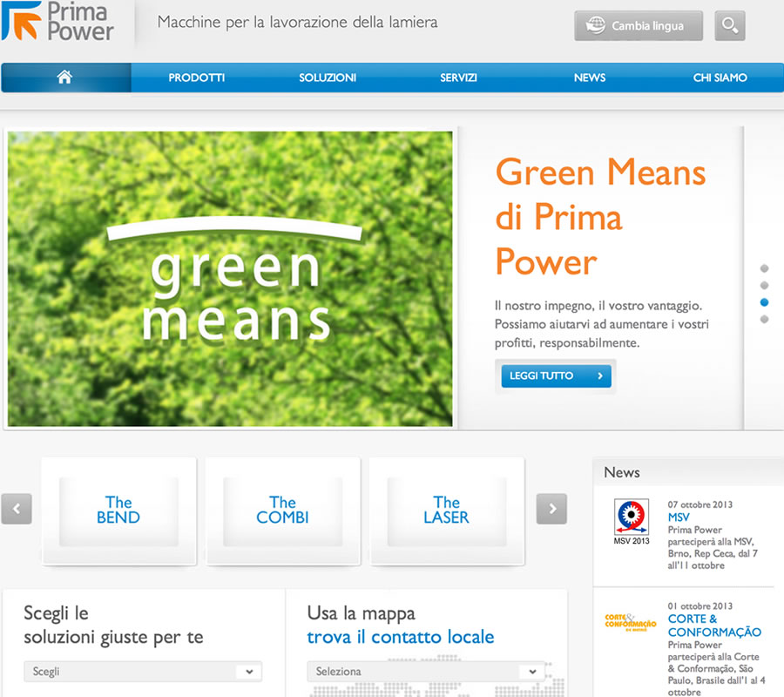Select the active third slide dot
The width and height of the screenshot is (784, 697).
click(764, 302)
